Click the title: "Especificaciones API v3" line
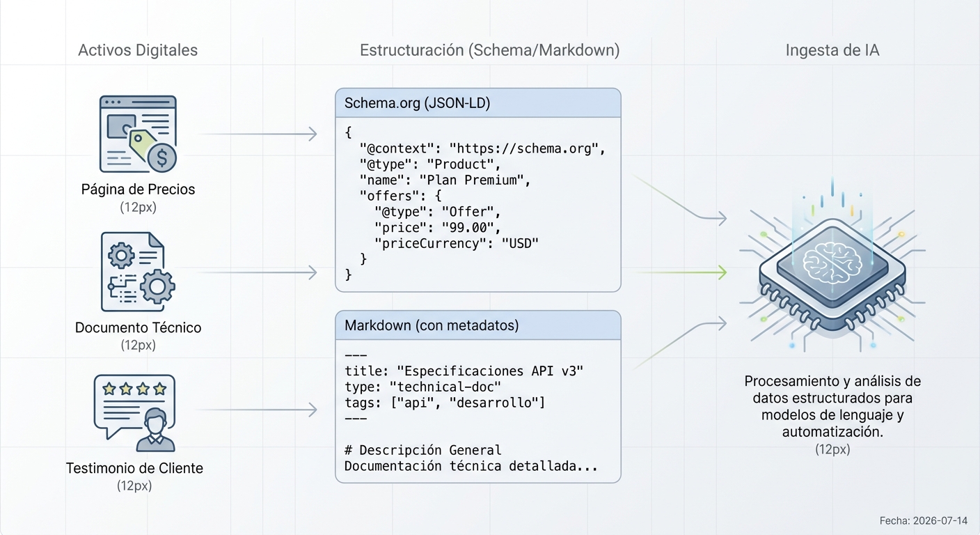The width and height of the screenshot is (980, 535). pos(464,371)
